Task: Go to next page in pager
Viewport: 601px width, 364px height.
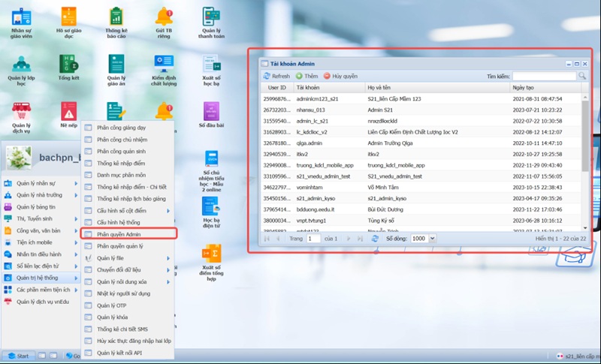Action: coord(349,239)
